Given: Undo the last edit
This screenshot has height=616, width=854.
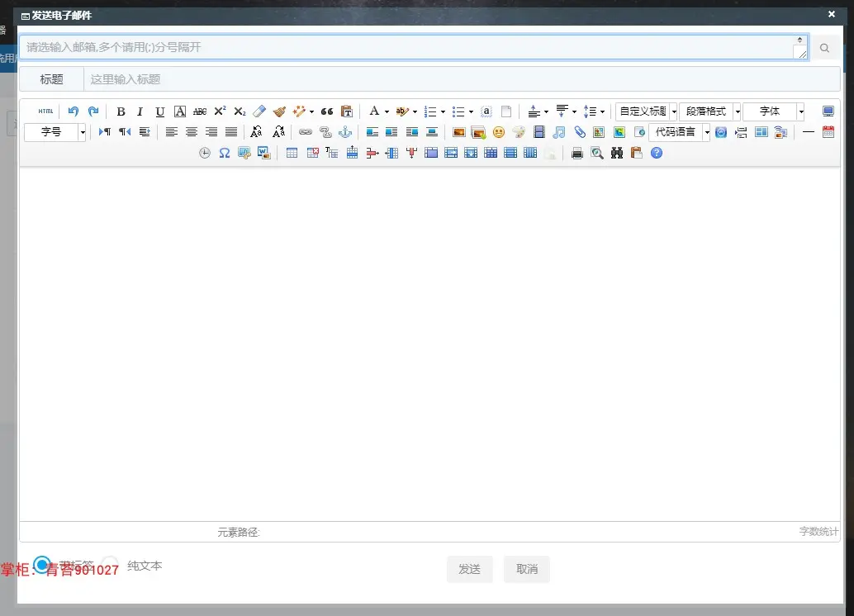Looking at the screenshot, I should coord(74,111).
